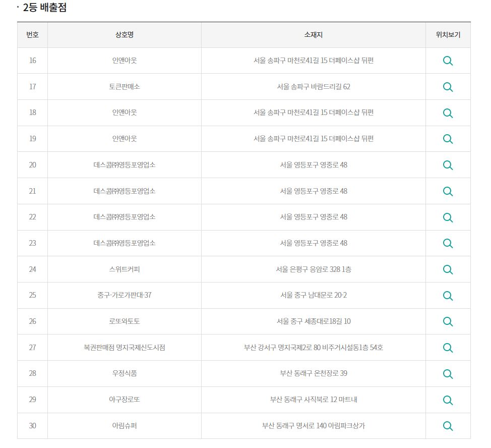Show location of 복권판매점 명지국제신도시점

448,348
